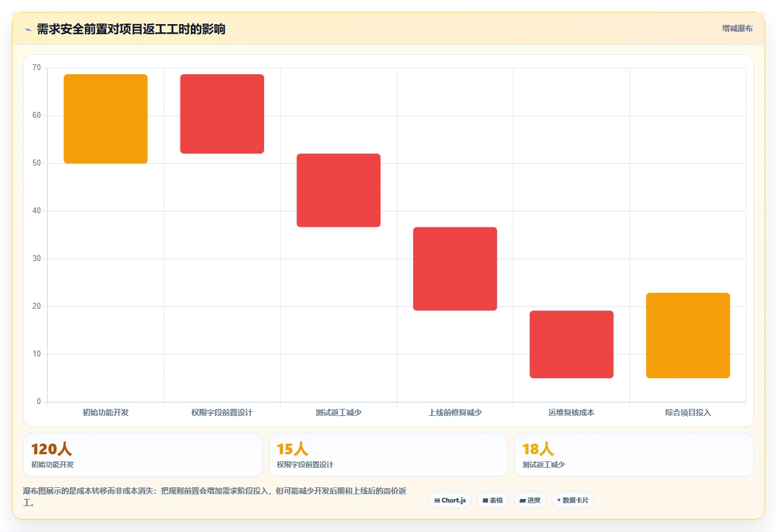
Task: Open the 数据卡片 chip
Action: (x=572, y=500)
